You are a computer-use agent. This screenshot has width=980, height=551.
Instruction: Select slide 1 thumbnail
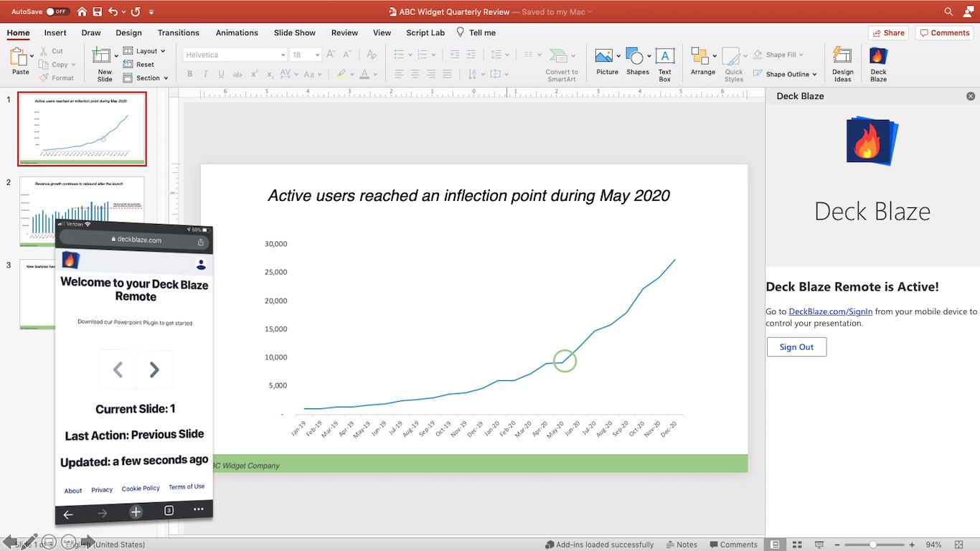(x=82, y=129)
